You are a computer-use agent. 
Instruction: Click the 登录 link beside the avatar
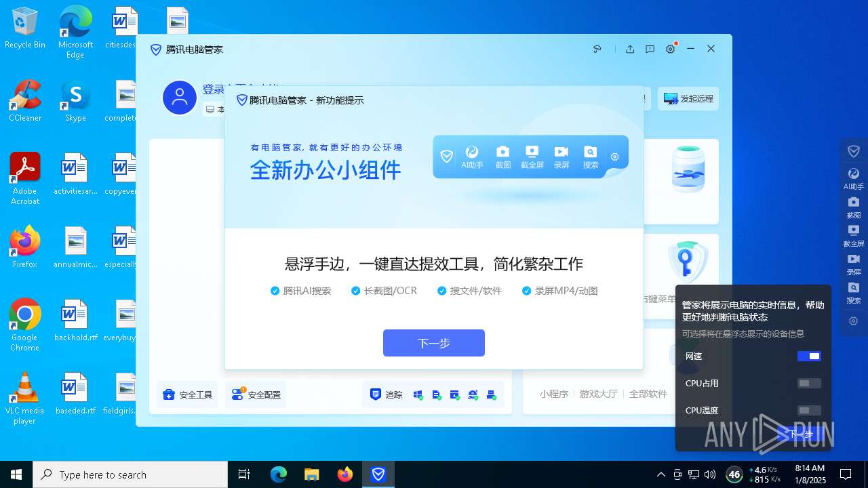click(x=213, y=89)
